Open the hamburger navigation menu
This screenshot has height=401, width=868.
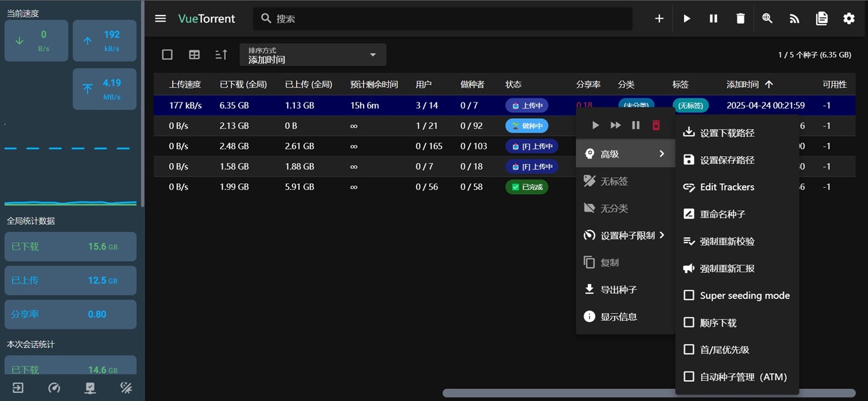[x=160, y=19]
